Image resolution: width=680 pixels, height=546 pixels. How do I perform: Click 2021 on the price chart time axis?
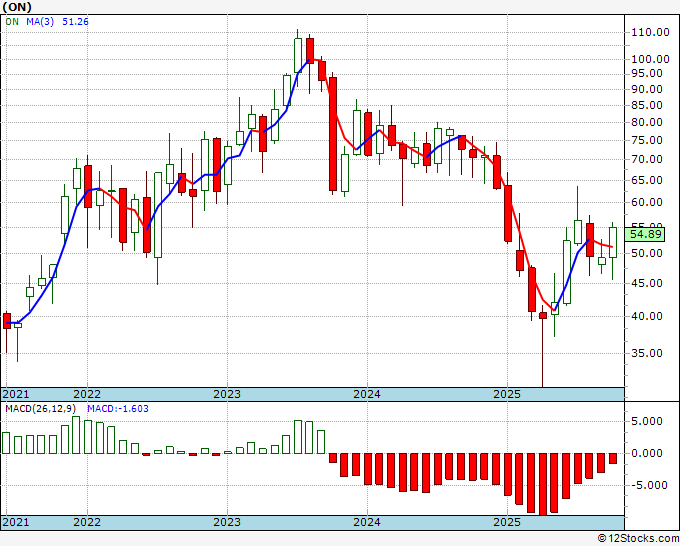(16, 394)
